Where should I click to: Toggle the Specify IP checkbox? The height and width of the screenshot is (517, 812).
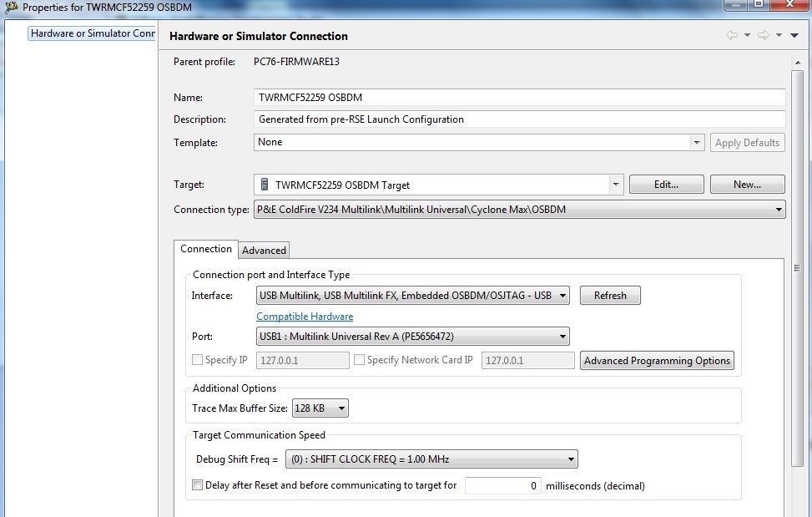click(197, 359)
